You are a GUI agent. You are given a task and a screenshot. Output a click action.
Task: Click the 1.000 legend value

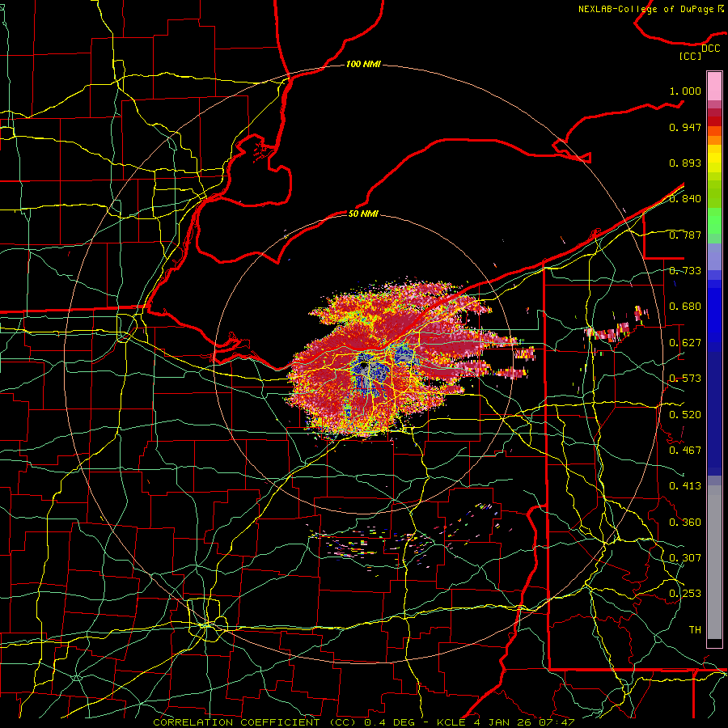tap(685, 91)
